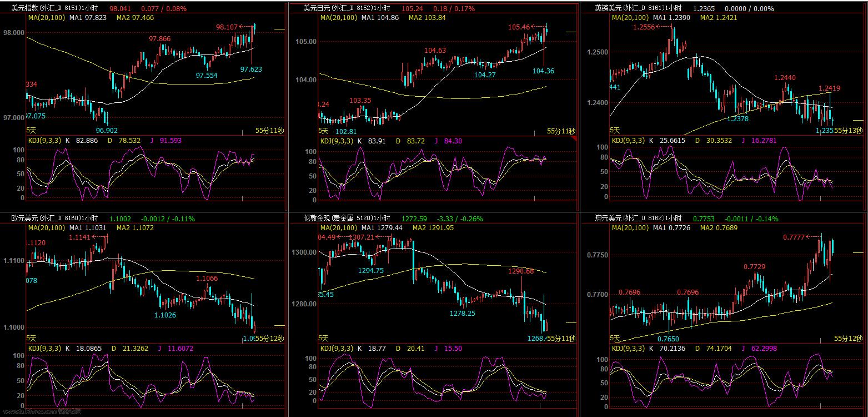Click the 1.2556 high price annotation
This screenshot has width=868, height=417.
[x=644, y=27]
